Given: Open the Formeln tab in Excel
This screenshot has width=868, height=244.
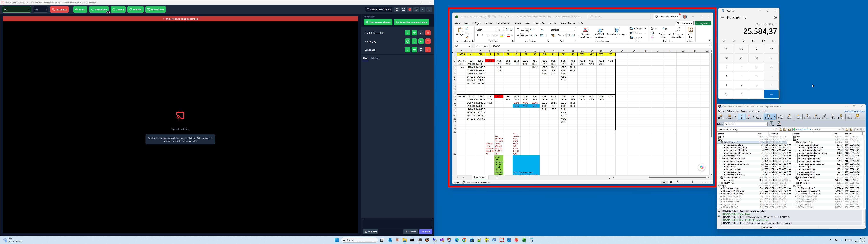Looking at the screenshot, I should pos(517,23).
